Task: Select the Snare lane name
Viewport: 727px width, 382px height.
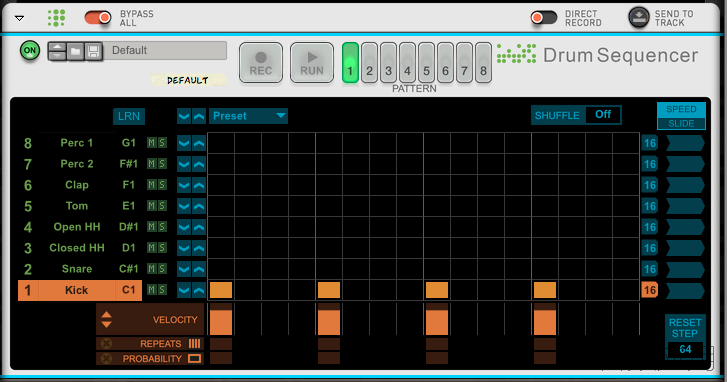Action: [x=77, y=269]
